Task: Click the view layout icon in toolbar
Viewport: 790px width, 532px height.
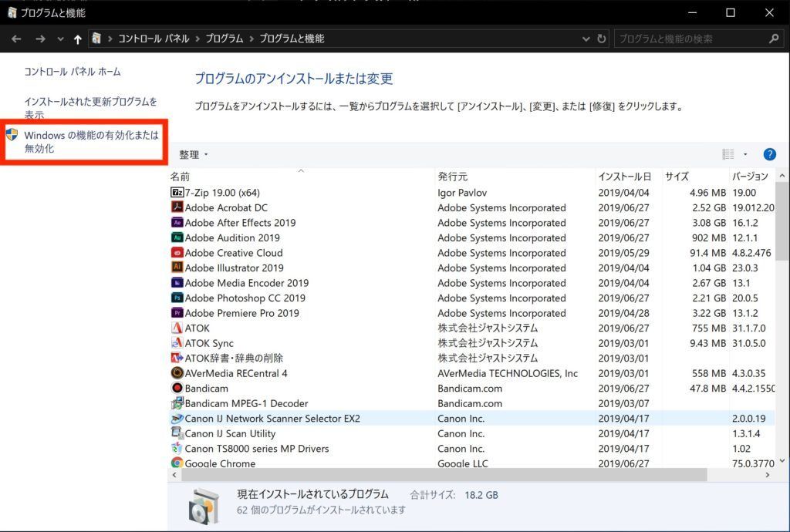Action: tap(728, 154)
